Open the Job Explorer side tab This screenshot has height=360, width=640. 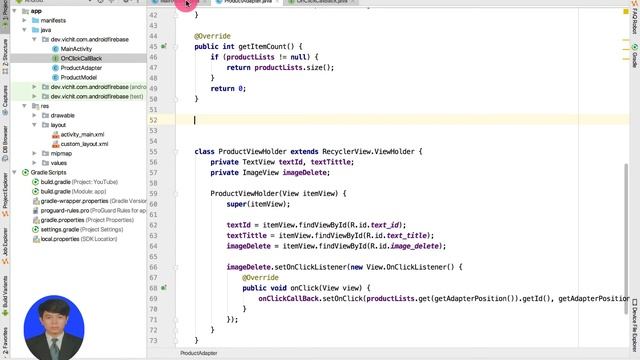[x=5, y=245]
